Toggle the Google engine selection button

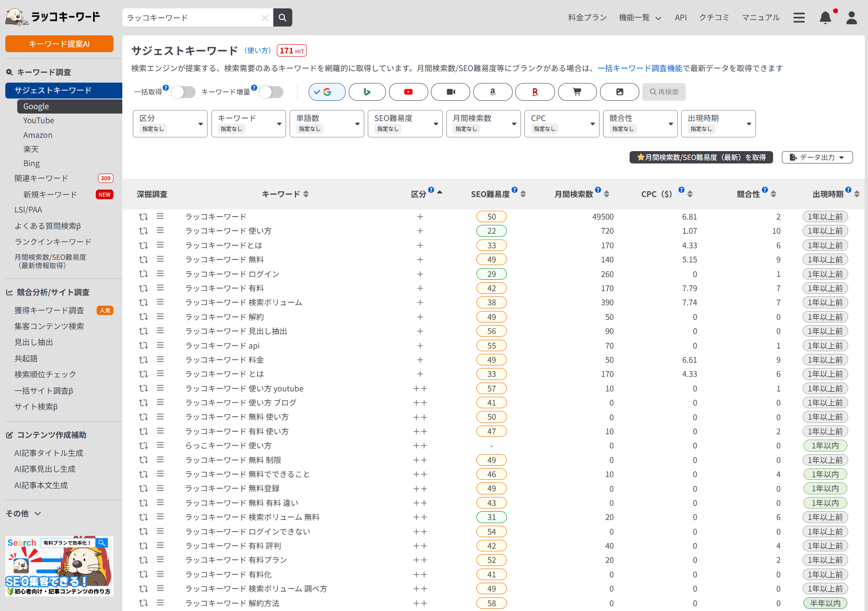(x=327, y=92)
